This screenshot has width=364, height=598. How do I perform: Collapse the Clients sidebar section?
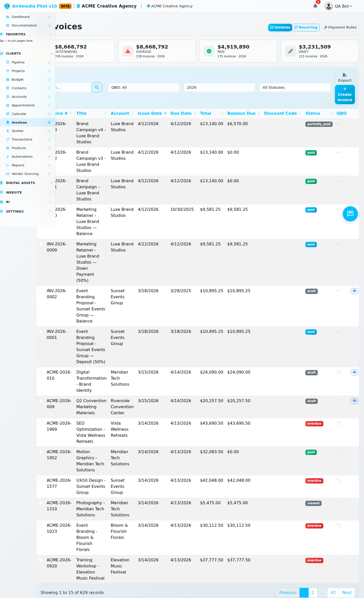[26, 54]
